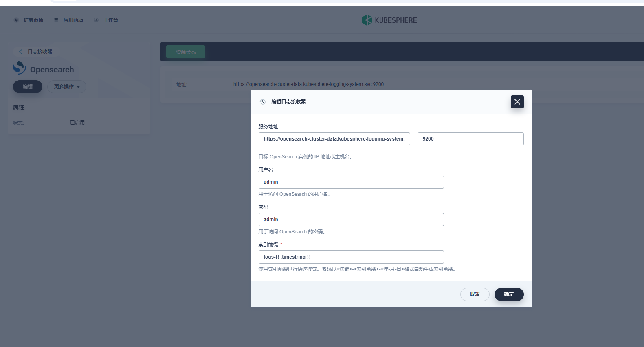The width and height of the screenshot is (644, 347).
Task: Select the 资源状态 tab
Action: tap(186, 52)
